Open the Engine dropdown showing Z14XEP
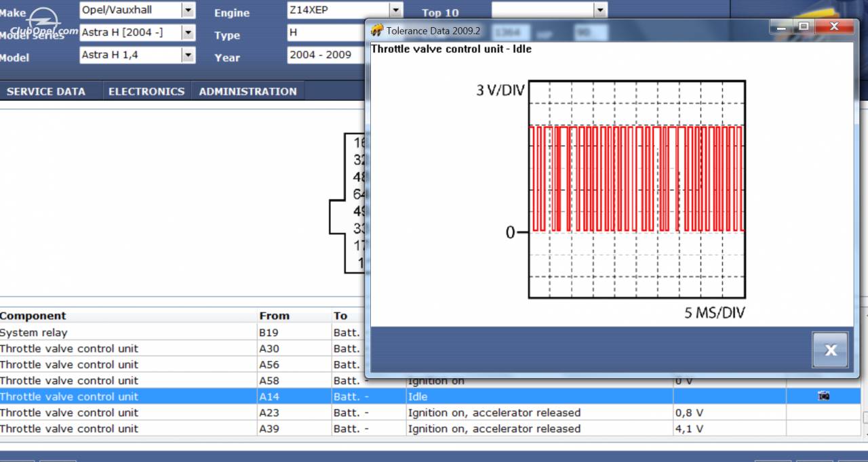868x462 pixels. (x=344, y=10)
